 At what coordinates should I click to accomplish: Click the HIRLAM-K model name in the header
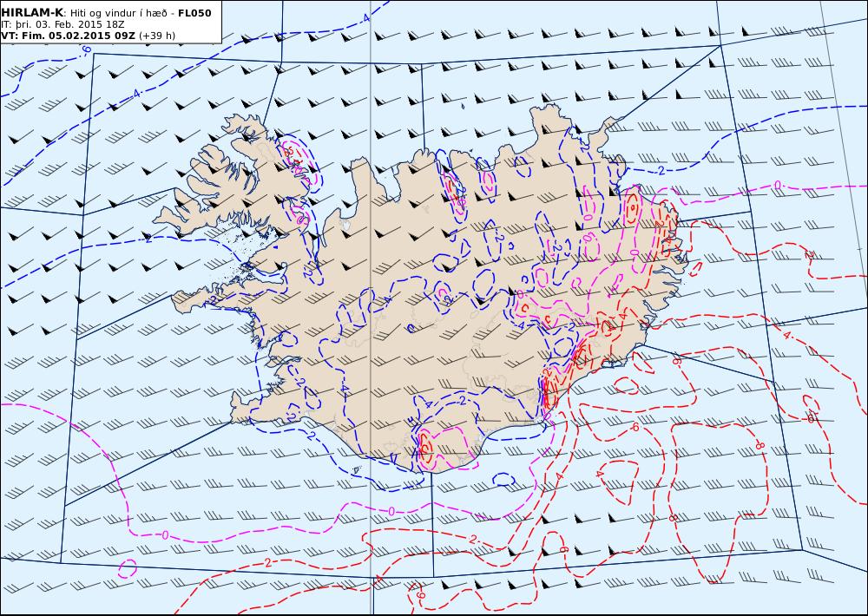click(x=31, y=13)
